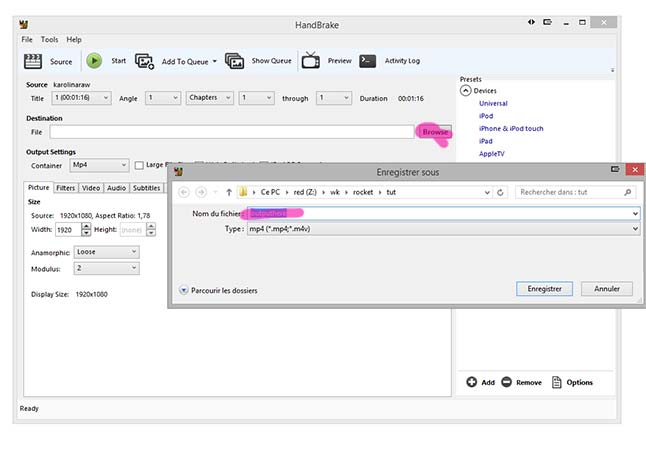This screenshot has height=463, width=646.
Task: Open the Angle dropdown
Action: (x=163, y=98)
